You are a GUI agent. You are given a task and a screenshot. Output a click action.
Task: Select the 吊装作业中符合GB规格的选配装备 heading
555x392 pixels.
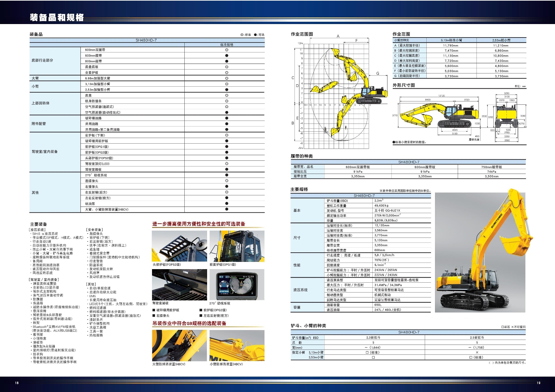(189, 323)
